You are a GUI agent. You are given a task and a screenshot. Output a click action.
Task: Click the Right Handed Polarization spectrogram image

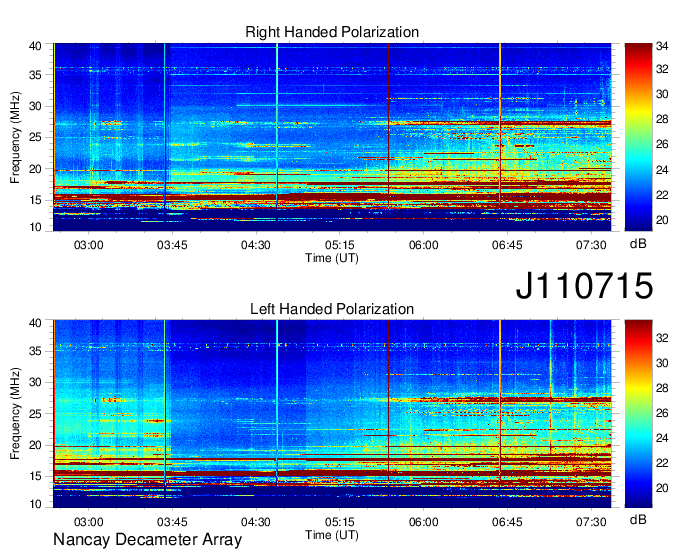(x=332, y=137)
